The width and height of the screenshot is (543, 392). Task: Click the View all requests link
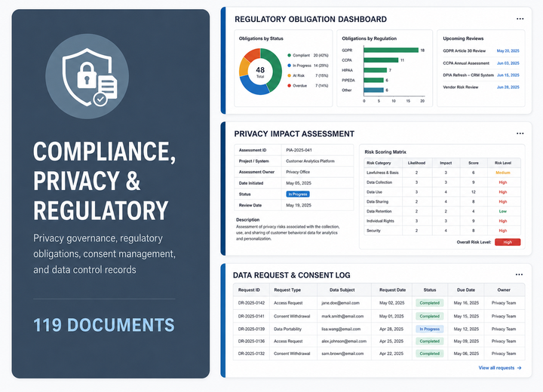point(500,368)
